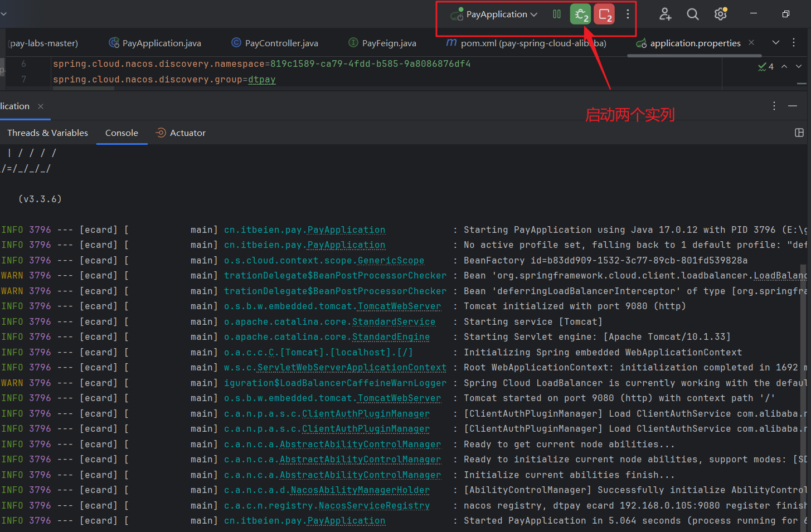Image resolution: width=811 pixels, height=532 pixels.
Task: Open the Code With Me user icon
Action: tap(665, 14)
